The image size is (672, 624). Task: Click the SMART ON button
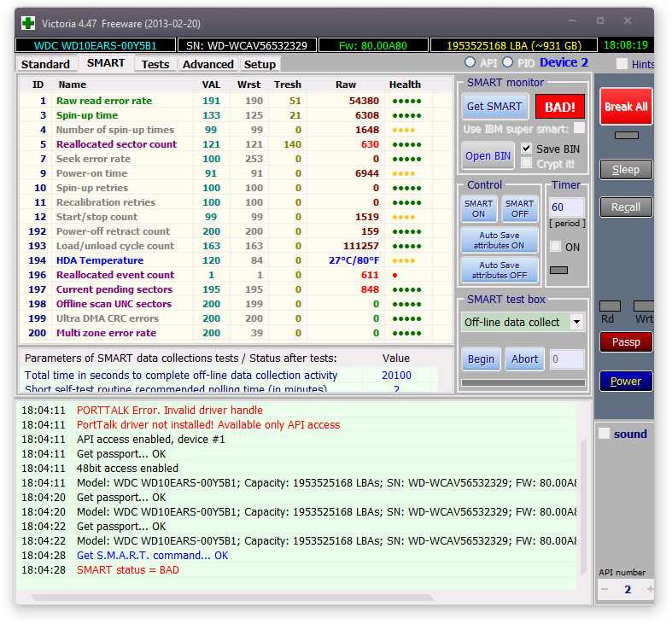(x=479, y=209)
